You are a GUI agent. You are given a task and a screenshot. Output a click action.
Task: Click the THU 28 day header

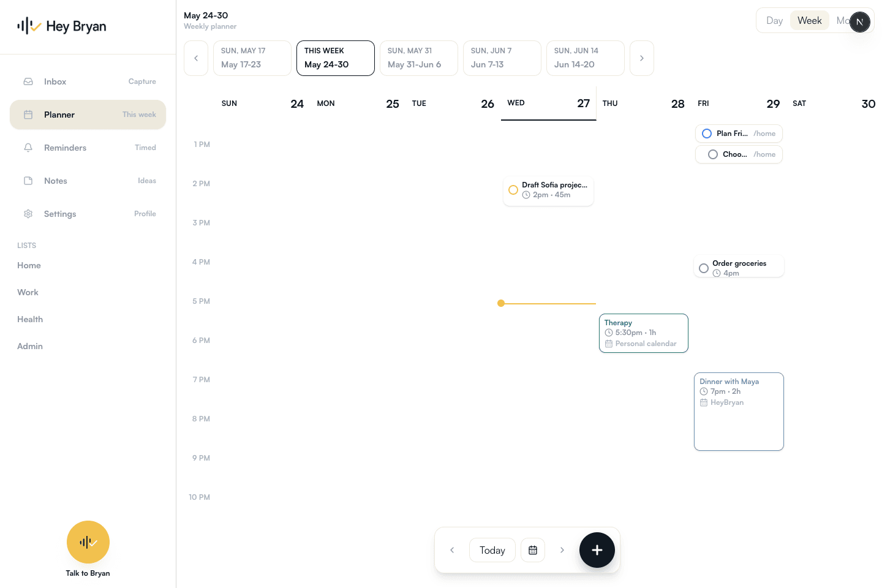(644, 104)
